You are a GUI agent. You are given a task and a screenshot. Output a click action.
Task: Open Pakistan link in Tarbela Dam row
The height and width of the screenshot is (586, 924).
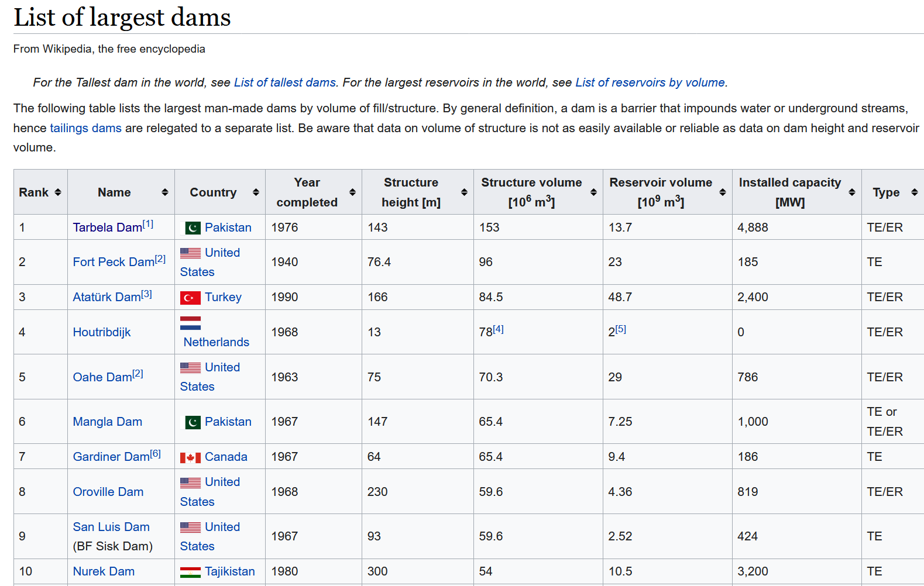(x=228, y=227)
